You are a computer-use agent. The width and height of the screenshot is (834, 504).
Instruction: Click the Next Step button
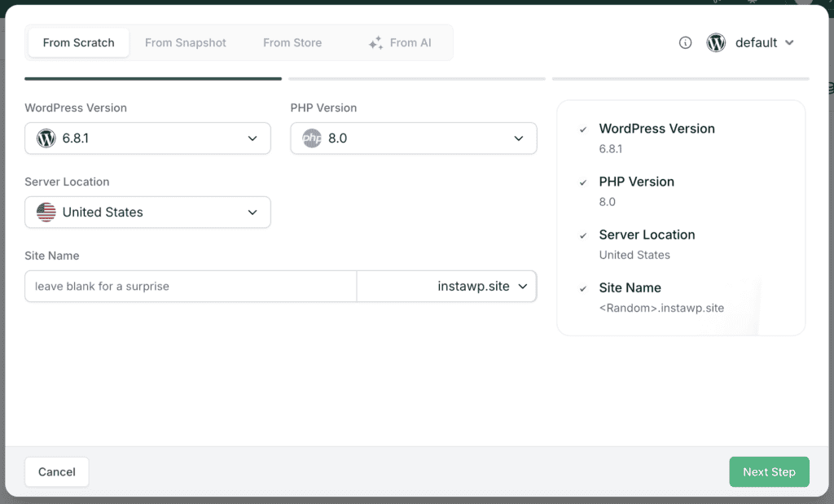pos(769,471)
